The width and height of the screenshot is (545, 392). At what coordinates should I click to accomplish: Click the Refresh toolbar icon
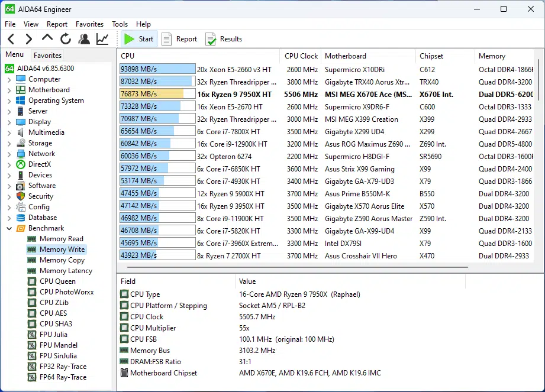(x=65, y=39)
